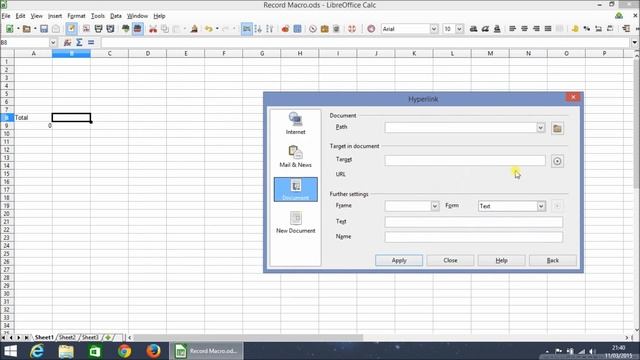The width and height of the screenshot is (640, 360).
Task: Click the Sum sigma icon
Action: (x=79, y=42)
